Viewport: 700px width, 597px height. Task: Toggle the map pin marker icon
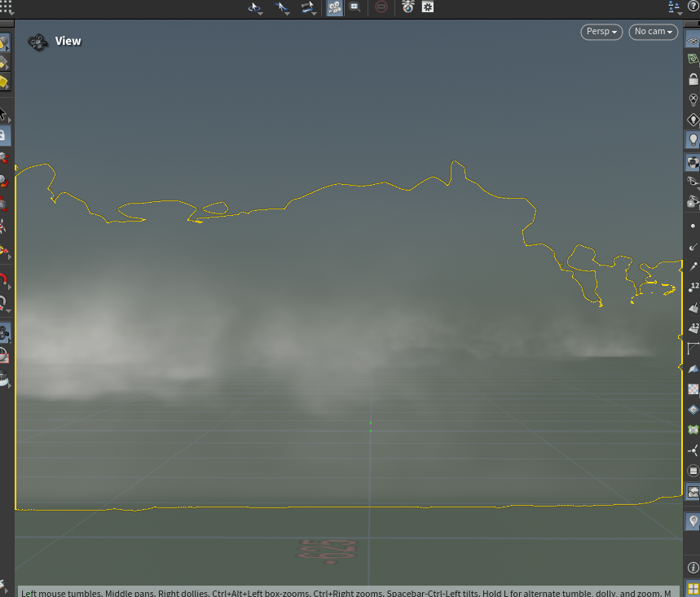pos(693,521)
